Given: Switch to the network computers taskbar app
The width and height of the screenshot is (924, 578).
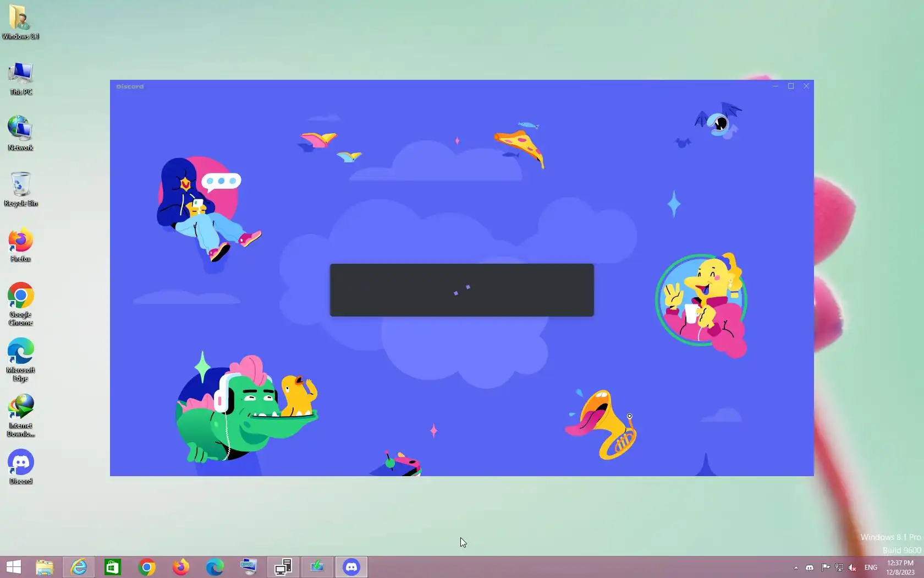Looking at the screenshot, I should click(283, 567).
